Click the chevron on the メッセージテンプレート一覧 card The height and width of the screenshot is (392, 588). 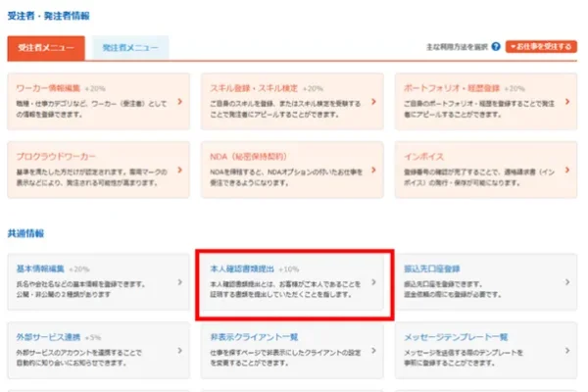pos(567,351)
